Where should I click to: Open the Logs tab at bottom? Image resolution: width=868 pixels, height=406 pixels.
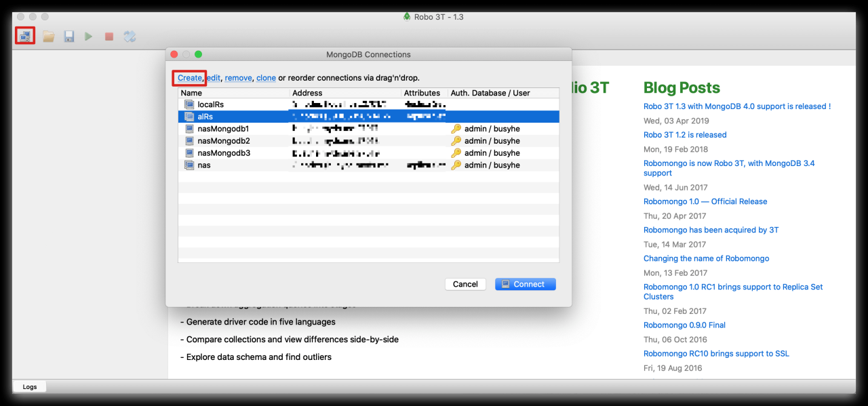coord(30,386)
